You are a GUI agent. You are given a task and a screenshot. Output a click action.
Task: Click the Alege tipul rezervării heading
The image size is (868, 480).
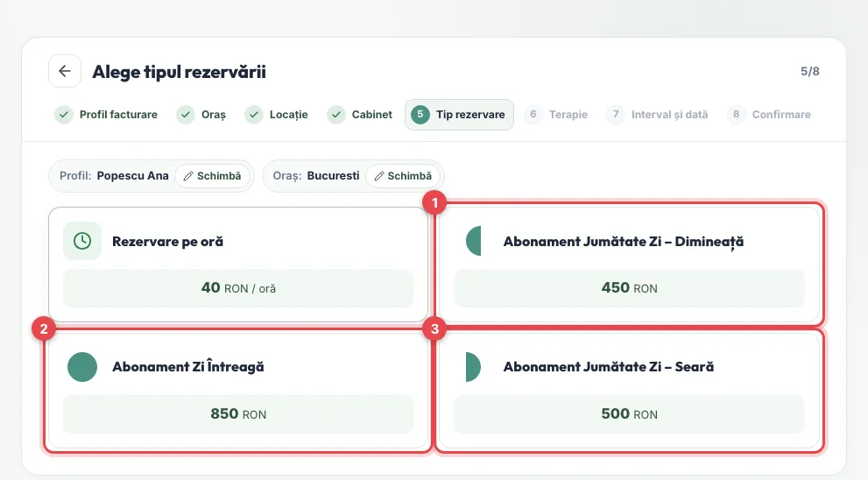[179, 72]
